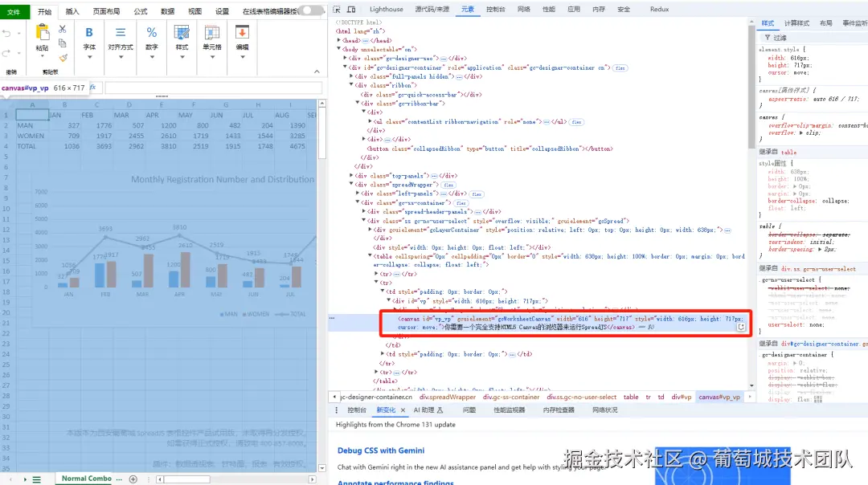868x485 pixels.
Task: Click the sheet tab ellipsis overflow
Action: 119,479
